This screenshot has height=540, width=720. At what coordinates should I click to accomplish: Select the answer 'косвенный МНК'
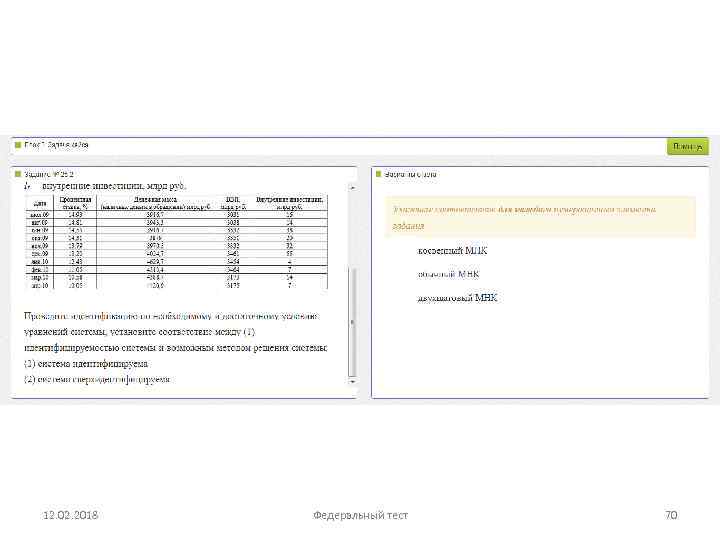click(x=452, y=251)
